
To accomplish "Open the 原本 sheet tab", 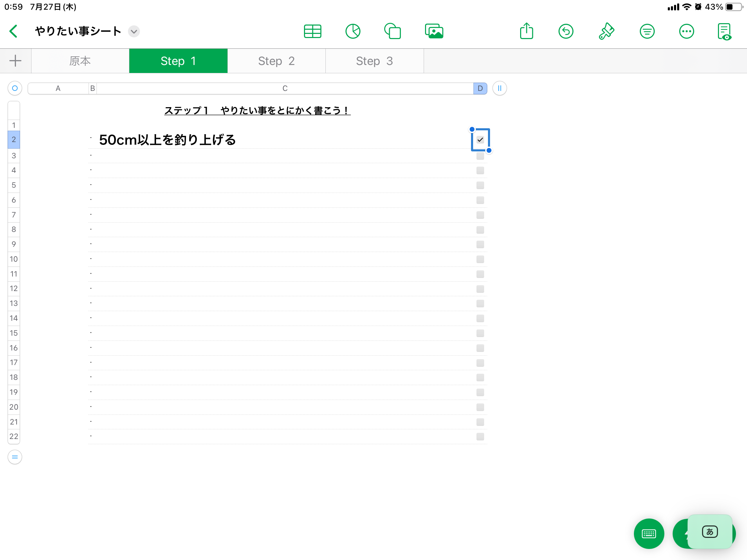I will click(80, 61).
